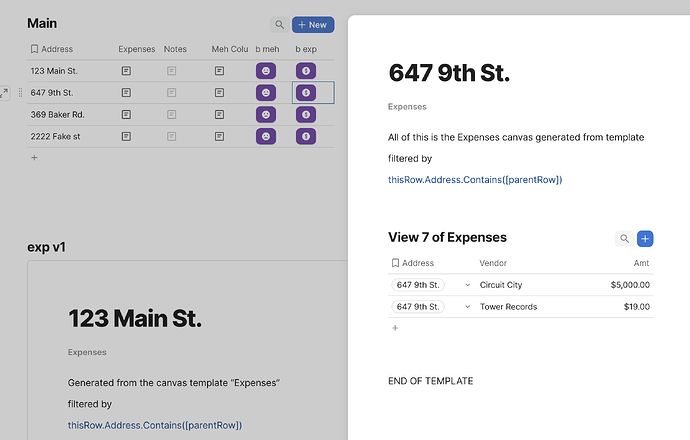Screen dimensions: 690x440
Task: Select Notes column header in Main table
Action: point(175,49)
